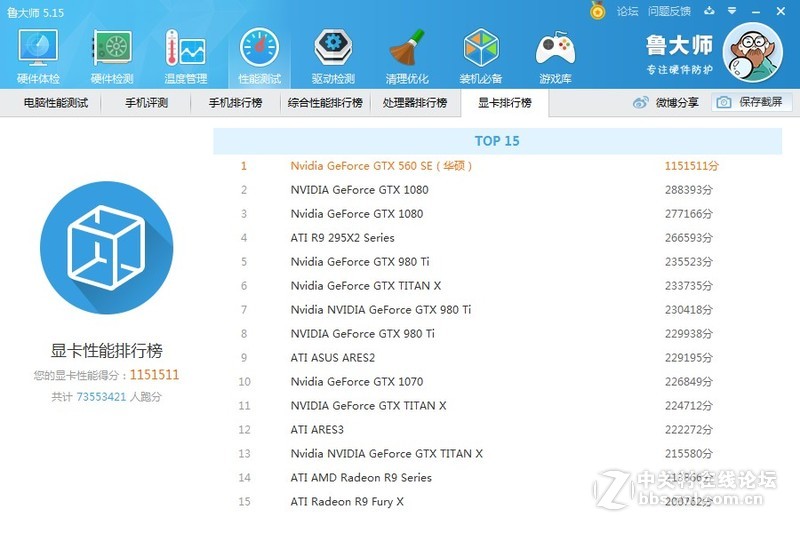Select the 性能测试 performance test icon
The height and width of the screenshot is (533, 800).
[x=259, y=56]
